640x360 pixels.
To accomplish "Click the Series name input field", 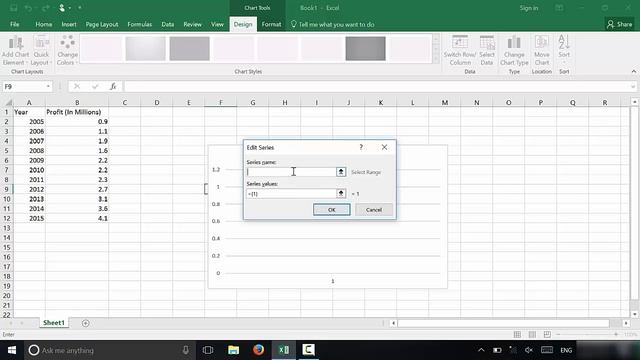I will tap(291, 172).
